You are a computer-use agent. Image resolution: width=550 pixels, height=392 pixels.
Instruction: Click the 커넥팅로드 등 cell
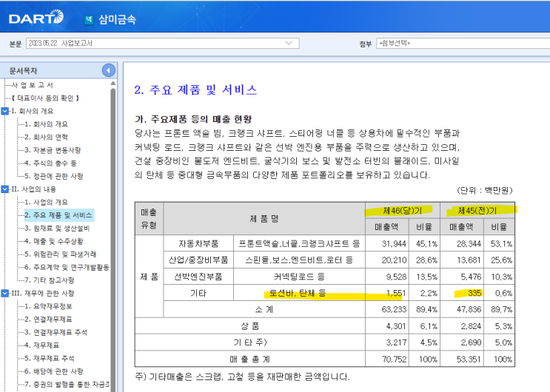click(x=299, y=277)
